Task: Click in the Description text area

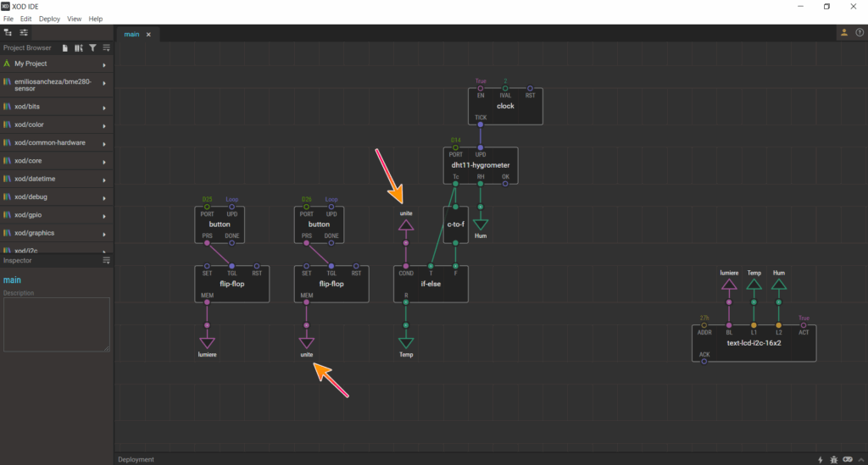Action: click(x=57, y=324)
